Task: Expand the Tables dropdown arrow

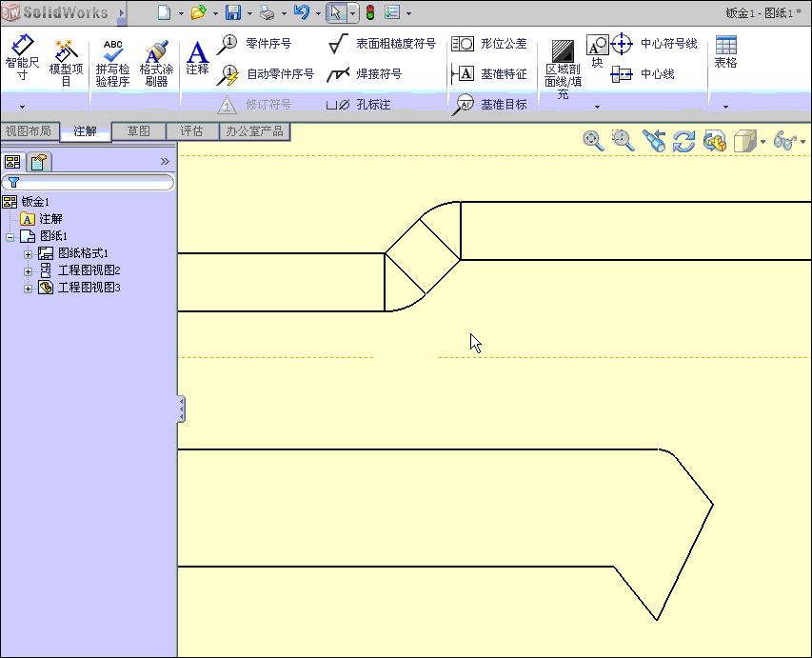Action: (x=725, y=107)
